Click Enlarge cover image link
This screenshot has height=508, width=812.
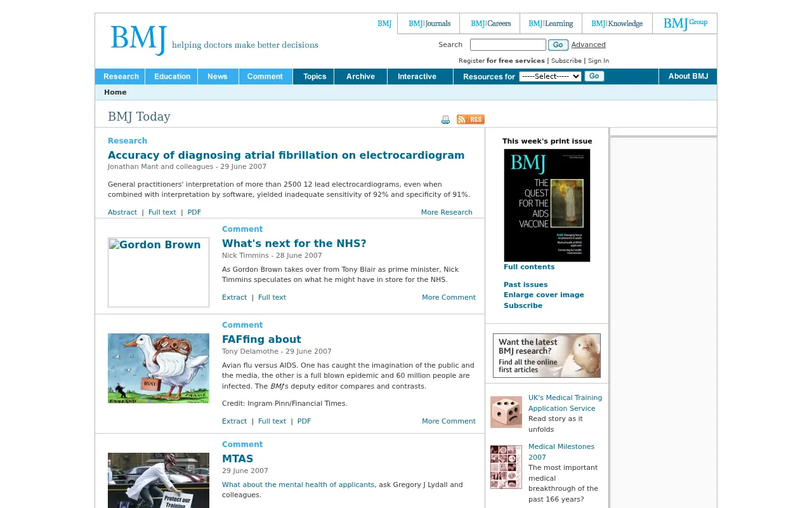[x=544, y=295]
